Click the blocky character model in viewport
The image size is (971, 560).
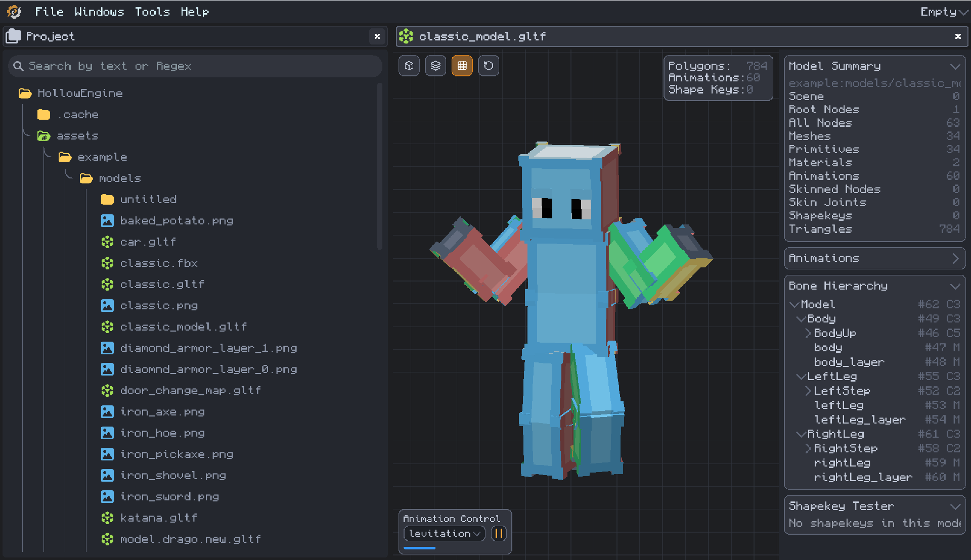click(x=571, y=309)
